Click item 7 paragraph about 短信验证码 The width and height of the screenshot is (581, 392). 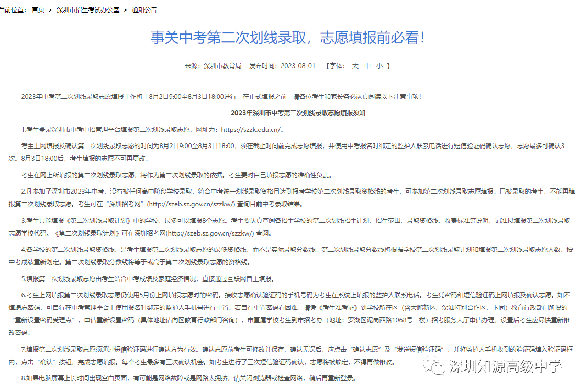pyautogui.click(x=292, y=356)
